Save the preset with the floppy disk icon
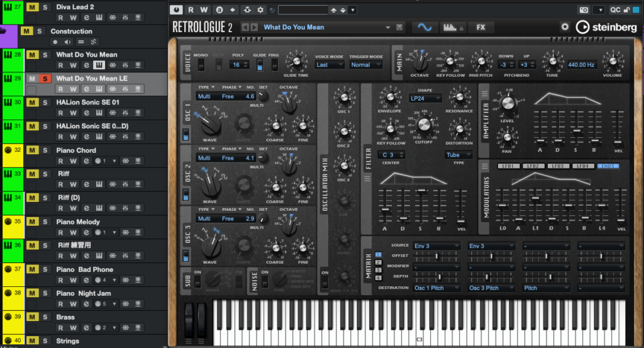Viewport: 644px width, 348px height. (x=399, y=27)
